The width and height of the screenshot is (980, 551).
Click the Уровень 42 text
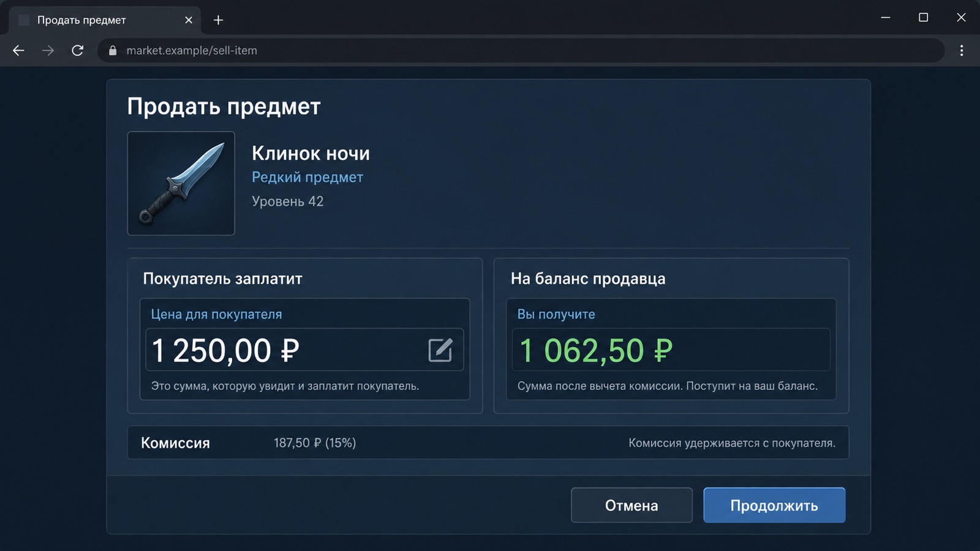point(287,201)
